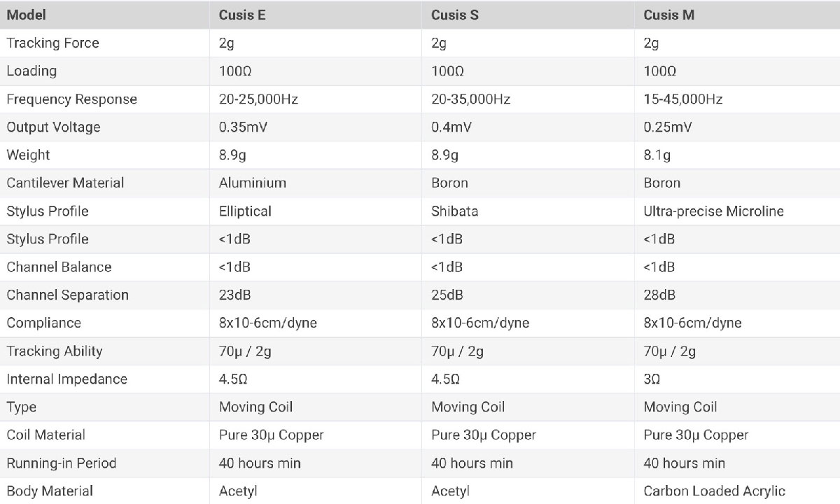This screenshot has height=504, width=840.
Task: Click the Channel Separation row label
Action: pos(68,295)
